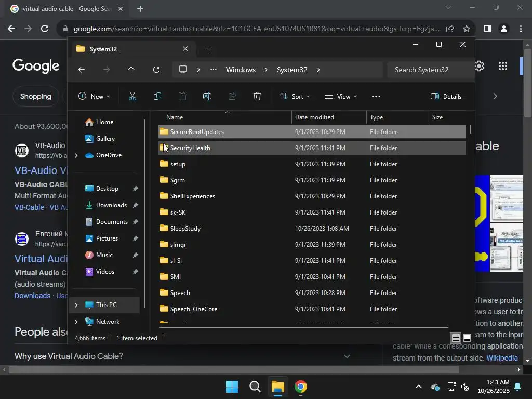This screenshot has height=399, width=532.
Task: Click chevron after Windows in breadcrumb
Action: (x=266, y=70)
